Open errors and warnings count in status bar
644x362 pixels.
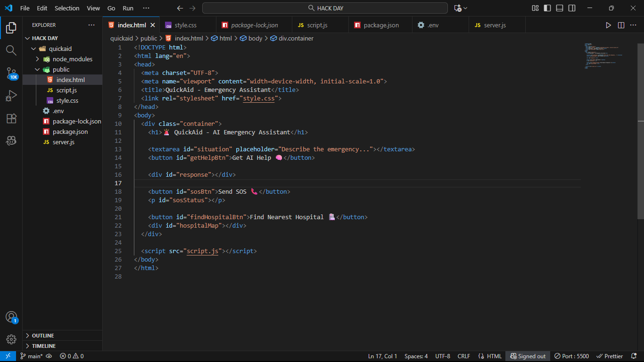coord(72,356)
